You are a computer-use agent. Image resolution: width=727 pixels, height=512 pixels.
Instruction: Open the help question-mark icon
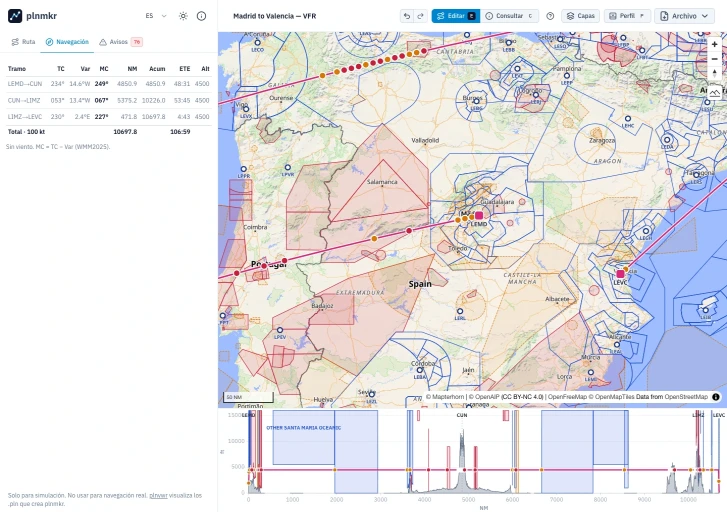[550, 16]
